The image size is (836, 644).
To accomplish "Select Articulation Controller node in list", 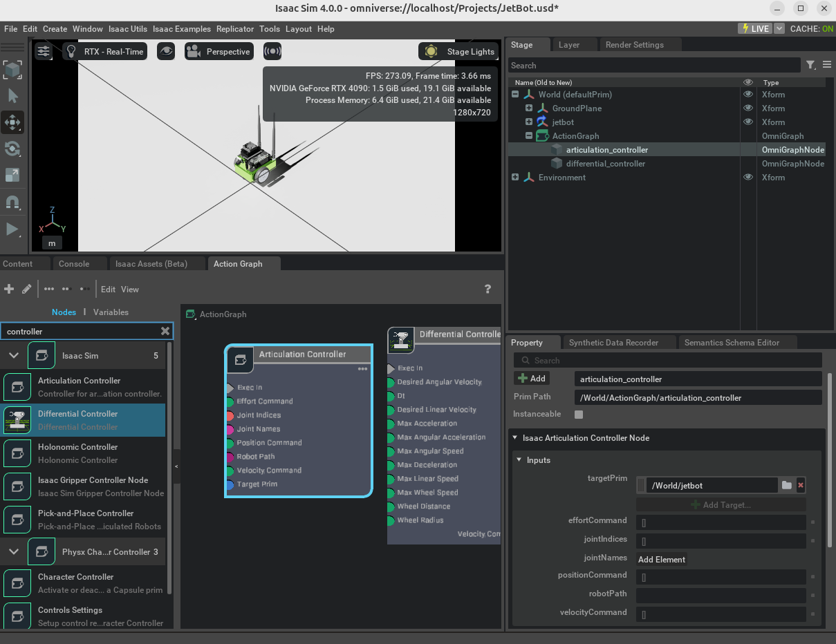I will click(x=83, y=387).
